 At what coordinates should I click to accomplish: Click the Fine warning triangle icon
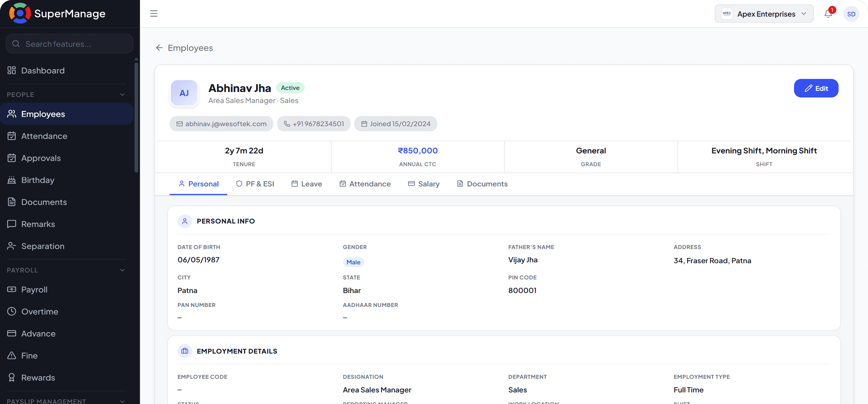pyautogui.click(x=11, y=355)
